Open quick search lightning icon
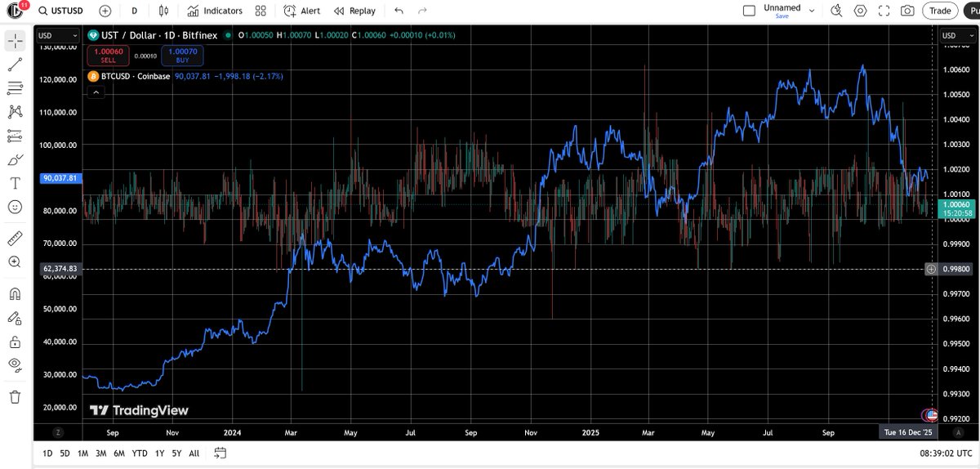The image size is (980, 469). click(836, 11)
